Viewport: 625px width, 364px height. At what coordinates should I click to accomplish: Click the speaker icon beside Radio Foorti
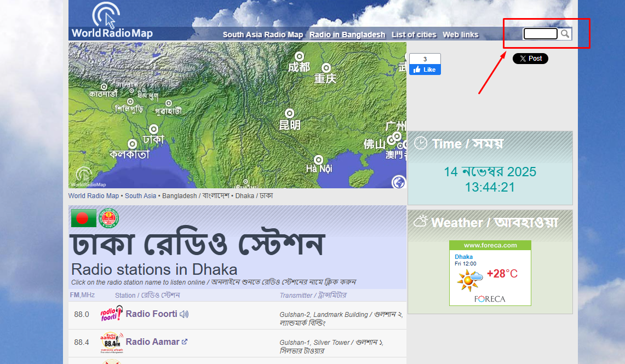tap(184, 314)
